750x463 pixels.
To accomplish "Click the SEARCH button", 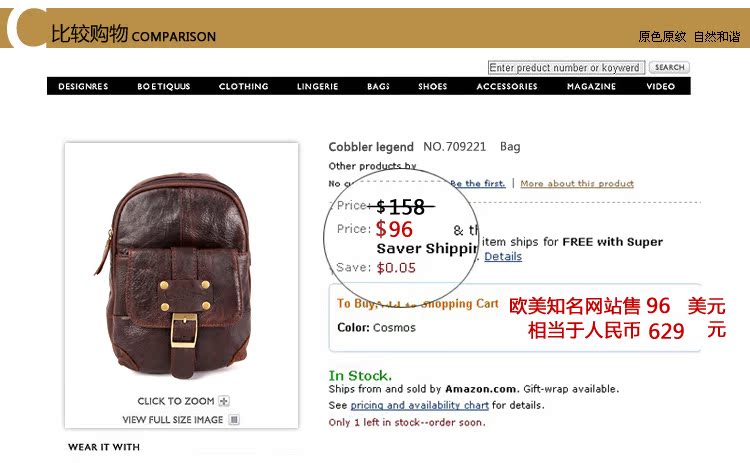I will [x=670, y=67].
